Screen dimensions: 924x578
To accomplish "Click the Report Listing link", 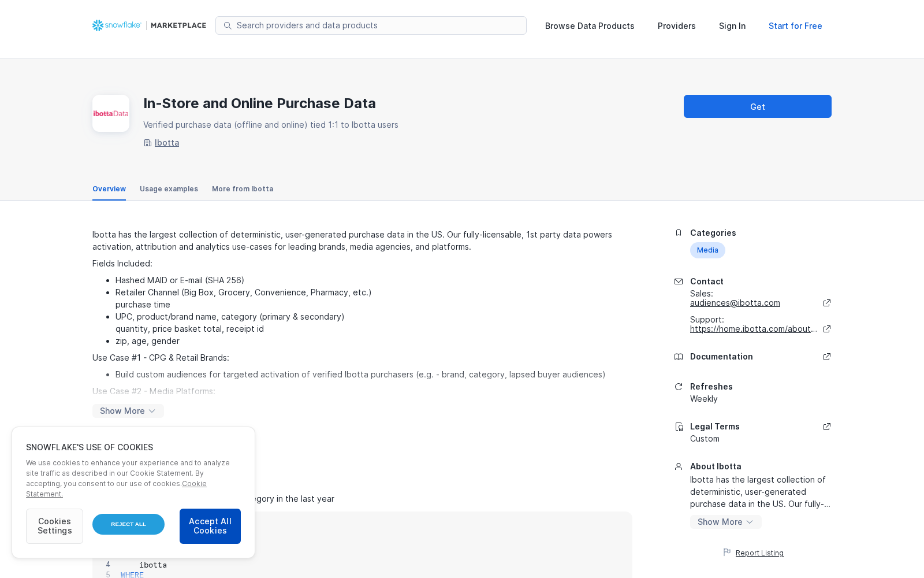I will 759,553.
